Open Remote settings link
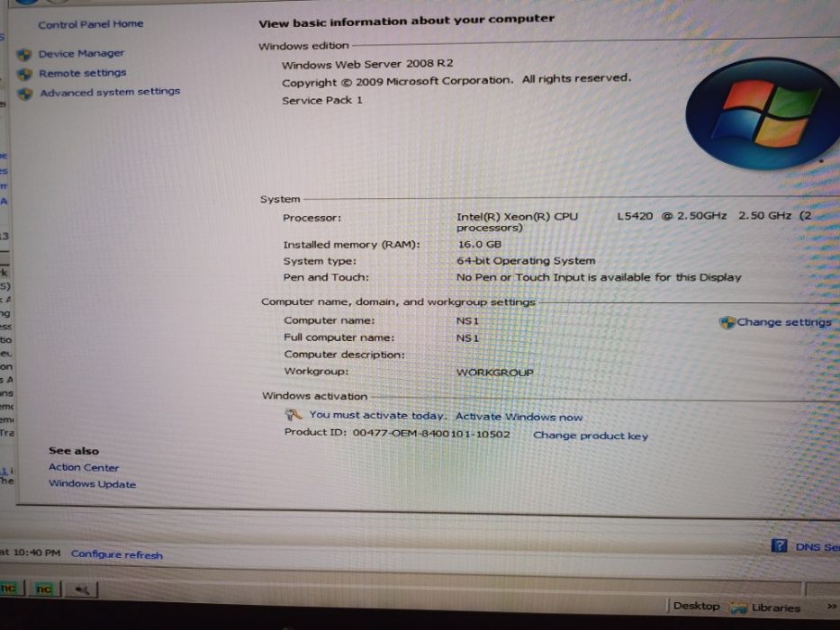The height and width of the screenshot is (630, 840). (83, 73)
